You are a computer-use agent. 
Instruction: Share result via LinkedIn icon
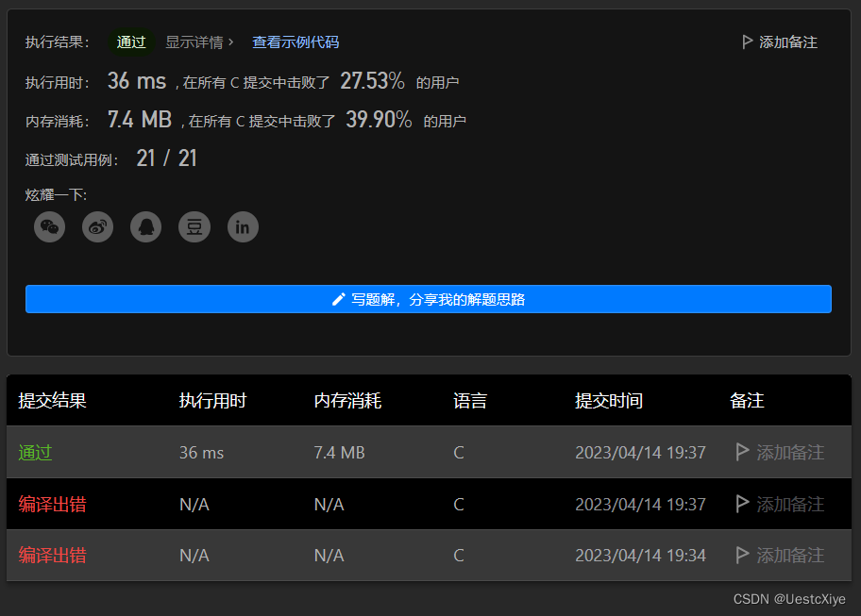point(243,227)
